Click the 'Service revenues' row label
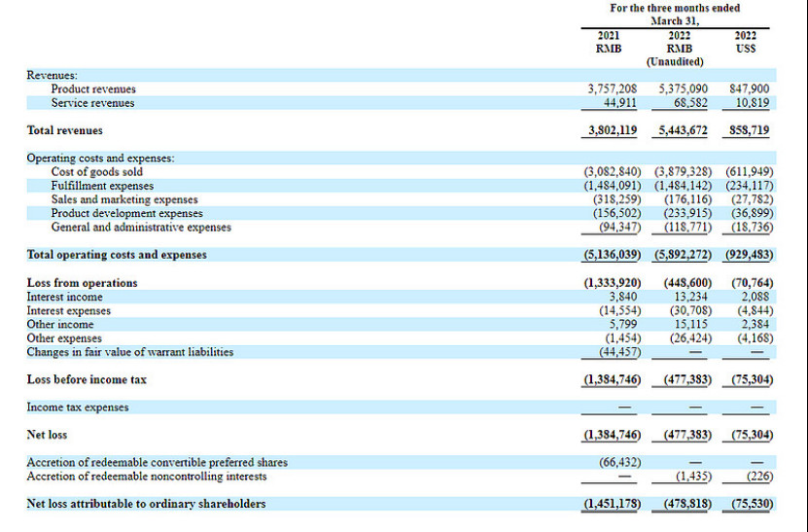Screen dimensions: 808x532 [92, 102]
